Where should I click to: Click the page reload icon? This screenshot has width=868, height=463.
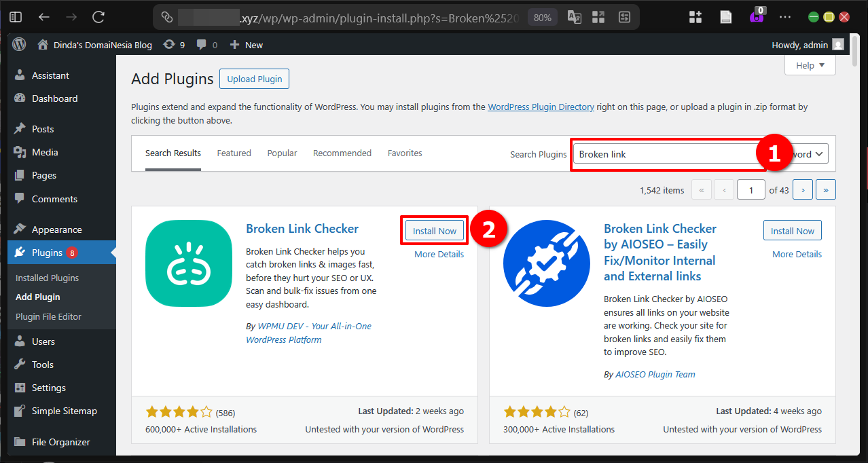(x=97, y=16)
